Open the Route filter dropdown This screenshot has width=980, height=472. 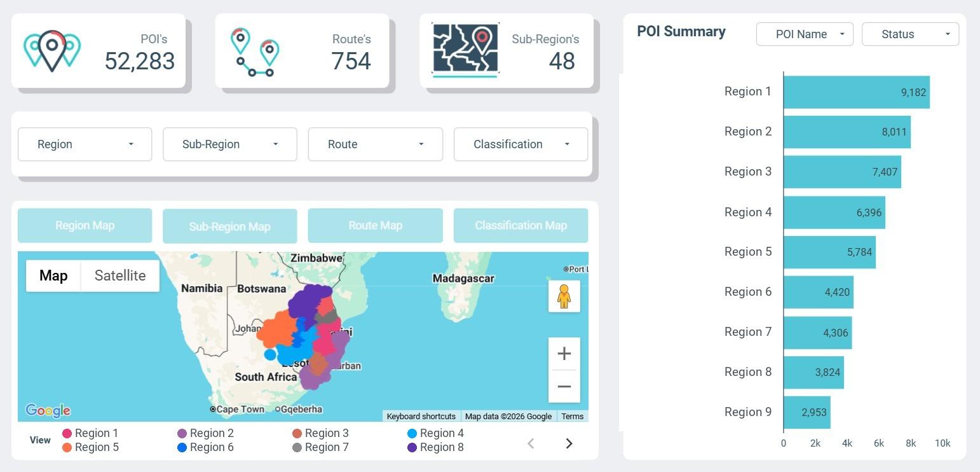coord(375,144)
